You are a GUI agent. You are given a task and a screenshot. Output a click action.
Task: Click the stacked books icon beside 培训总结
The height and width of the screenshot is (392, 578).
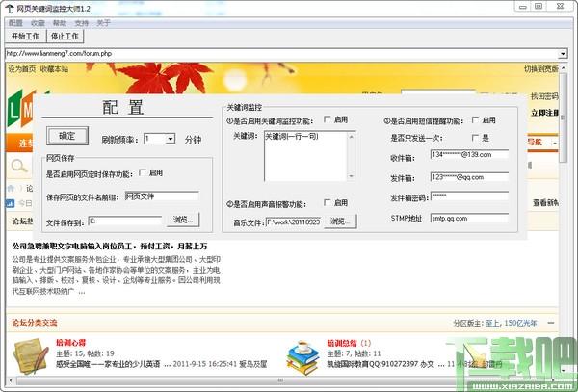tap(303, 357)
